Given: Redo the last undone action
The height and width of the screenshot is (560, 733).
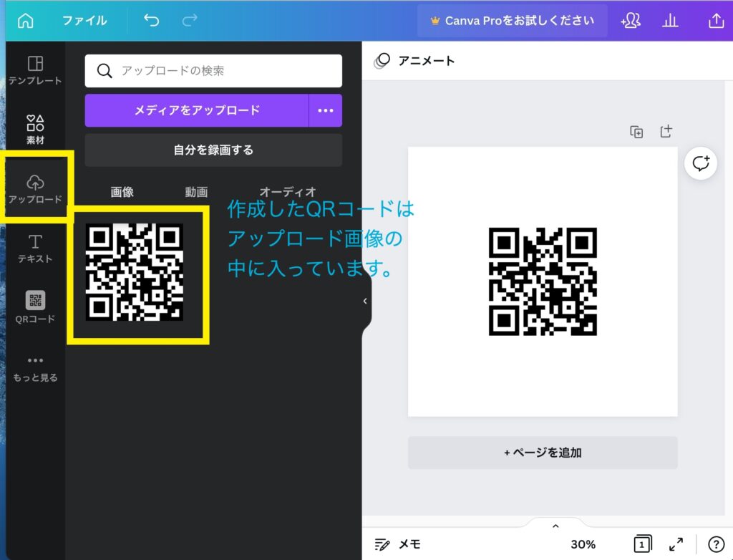Looking at the screenshot, I should click(189, 21).
